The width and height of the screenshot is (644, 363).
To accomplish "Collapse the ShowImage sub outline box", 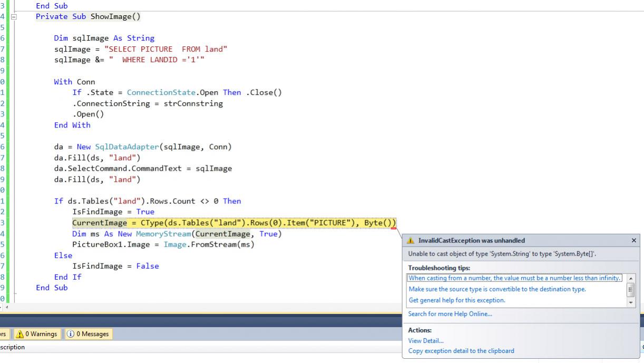I will 14,17.
